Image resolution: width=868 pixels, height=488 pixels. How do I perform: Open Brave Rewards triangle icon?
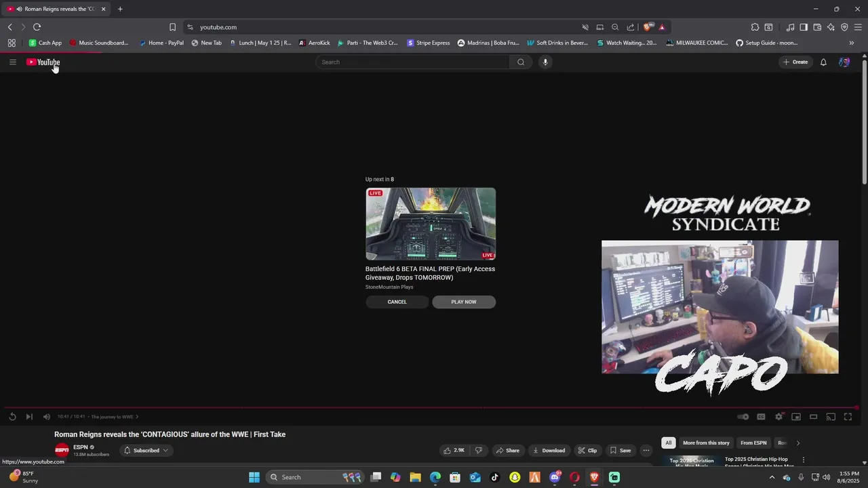click(x=662, y=27)
